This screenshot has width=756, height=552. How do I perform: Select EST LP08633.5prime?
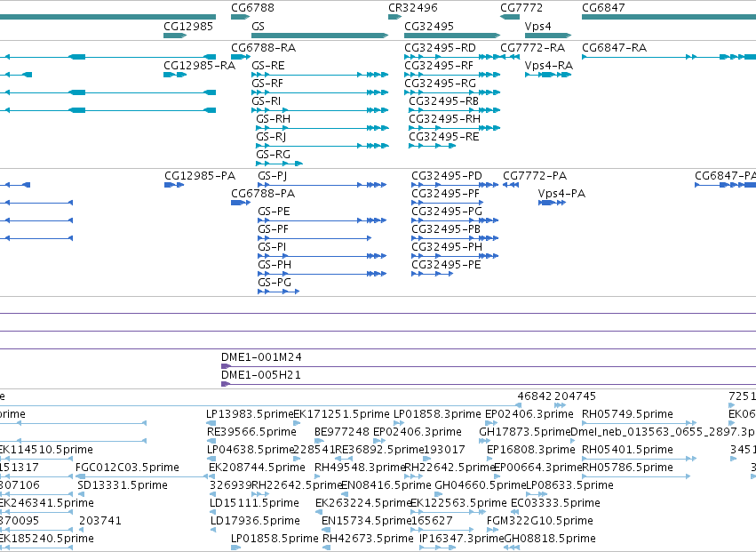click(x=537, y=494)
